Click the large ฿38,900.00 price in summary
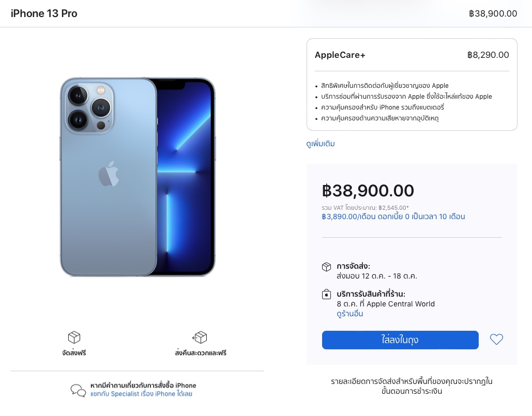 click(368, 191)
